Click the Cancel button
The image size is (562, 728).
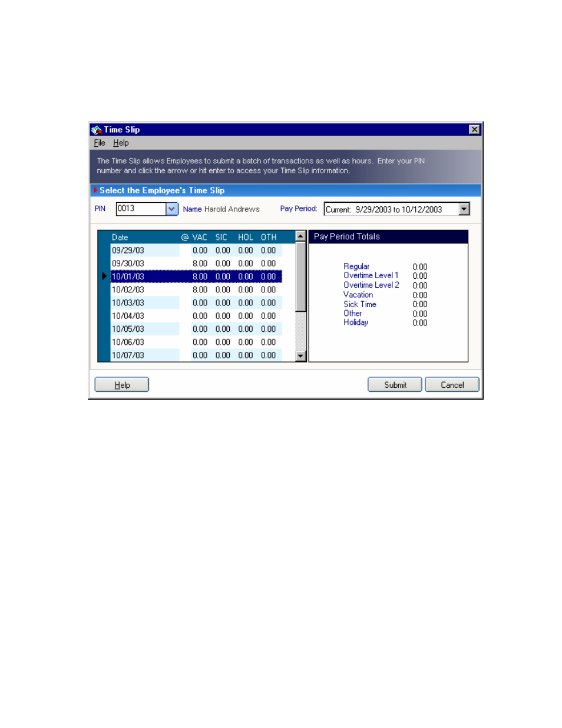(x=452, y=385)
